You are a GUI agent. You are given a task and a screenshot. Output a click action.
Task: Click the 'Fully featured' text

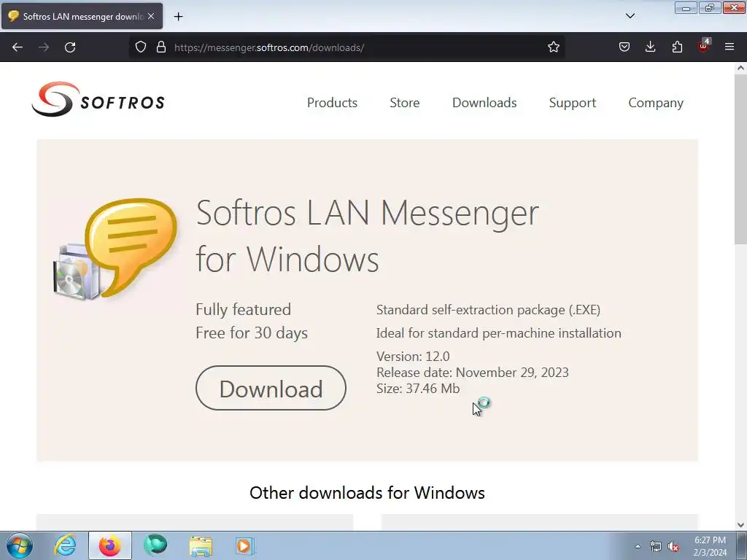pyautogui.click(x=243, y=309)
